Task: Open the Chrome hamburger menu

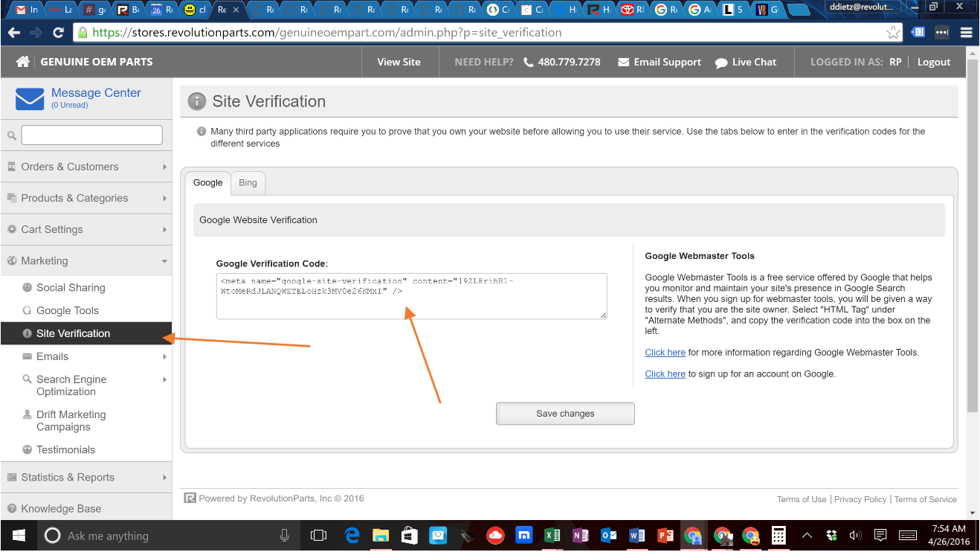Action: point(966,33)
